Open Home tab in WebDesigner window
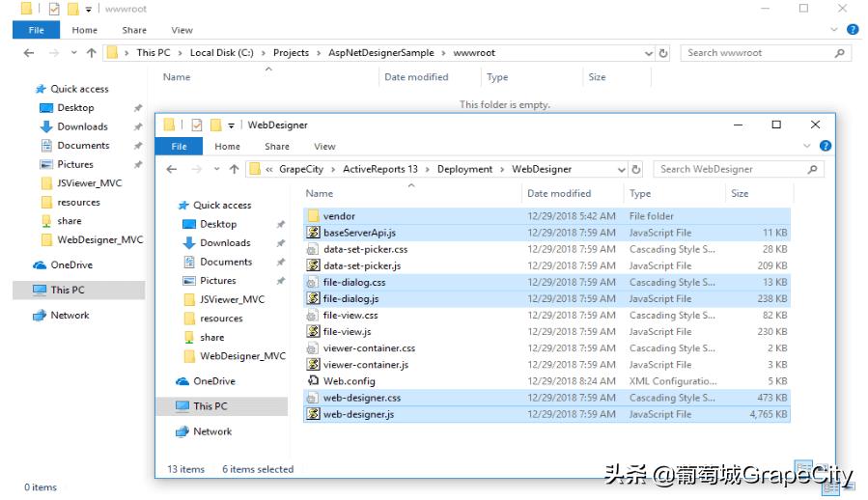Image resolution: width=868 pixels, height=500 pixels. (228, 146)
